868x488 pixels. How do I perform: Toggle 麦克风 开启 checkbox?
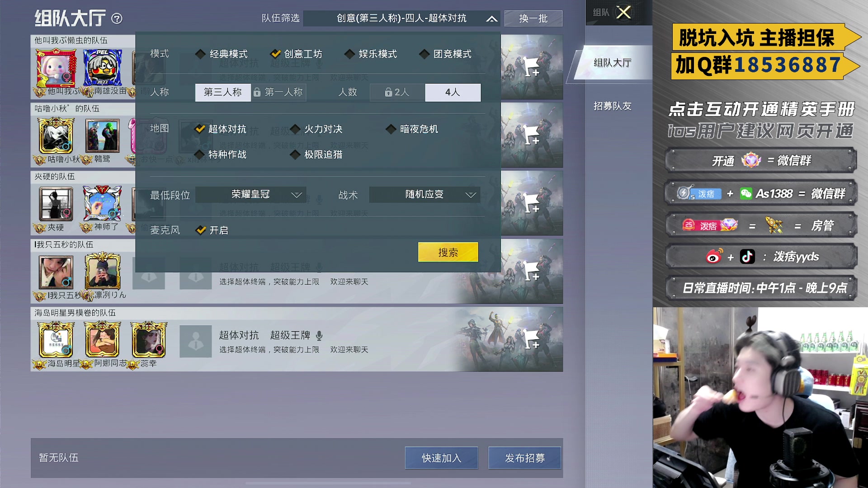tap(212, 230)
